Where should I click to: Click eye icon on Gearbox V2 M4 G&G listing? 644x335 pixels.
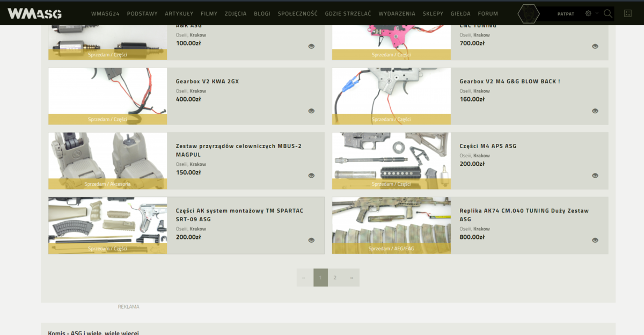[x=595, y=111]
